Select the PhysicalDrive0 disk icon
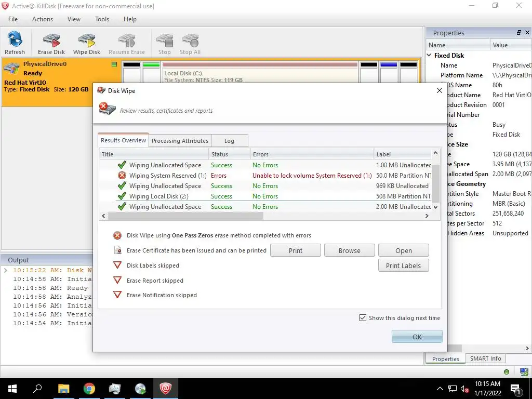 [x=11, y=69]
